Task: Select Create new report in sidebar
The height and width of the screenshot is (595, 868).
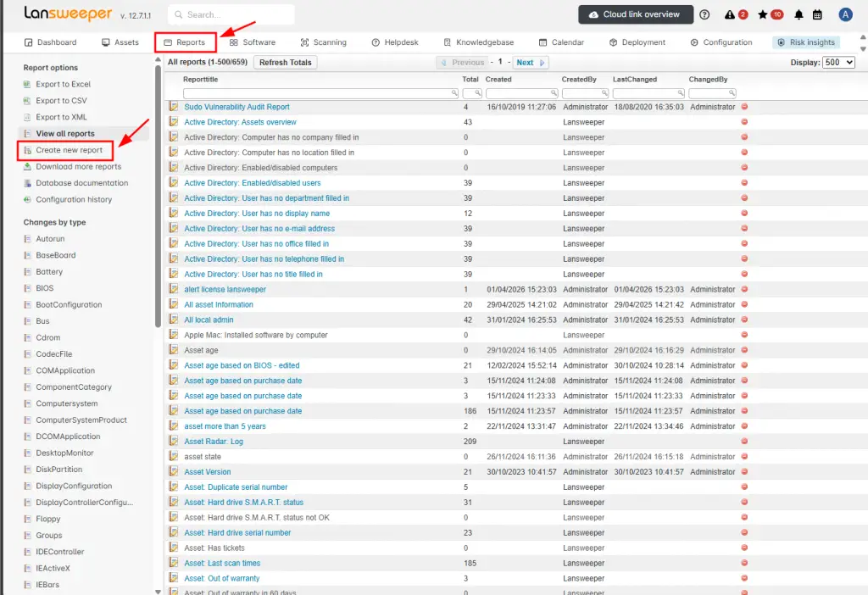Action: [69, 150]
